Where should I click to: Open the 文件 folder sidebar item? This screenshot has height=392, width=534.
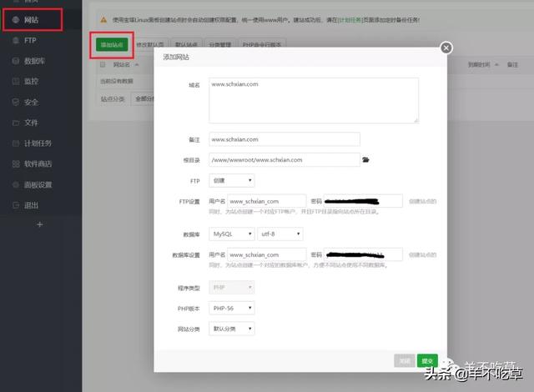tap(26, 123)
